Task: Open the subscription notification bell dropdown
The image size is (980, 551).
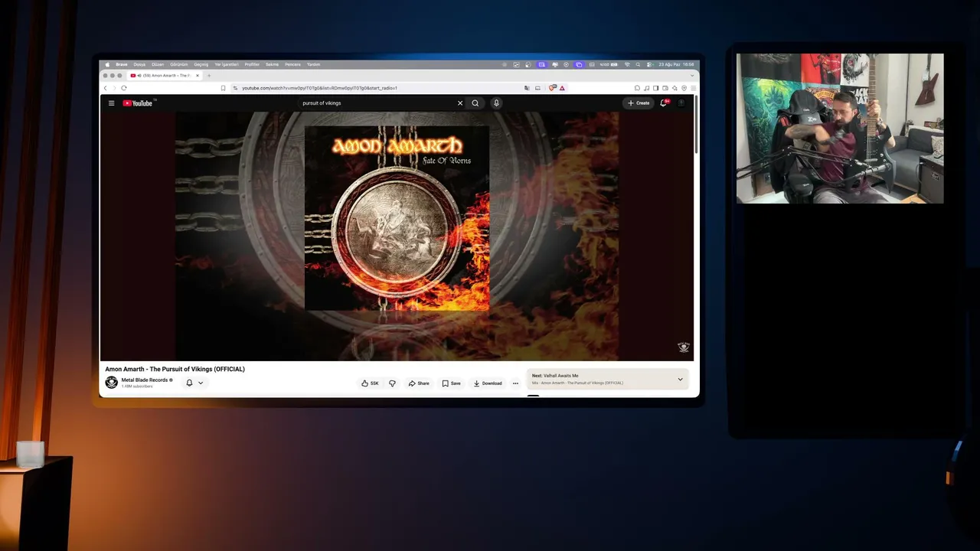Action: point(194,383)
